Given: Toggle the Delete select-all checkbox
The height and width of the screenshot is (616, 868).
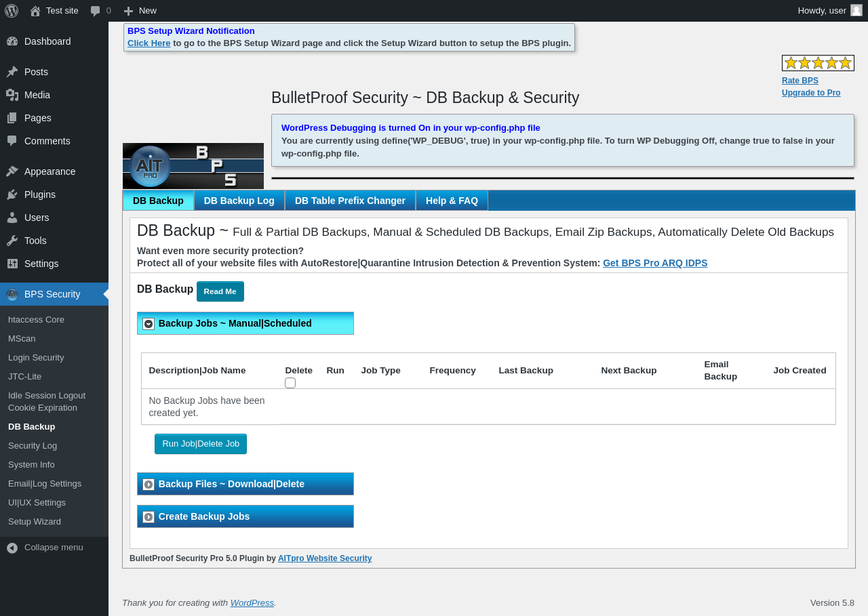Looking at the screenshot, I should (290, 383).
